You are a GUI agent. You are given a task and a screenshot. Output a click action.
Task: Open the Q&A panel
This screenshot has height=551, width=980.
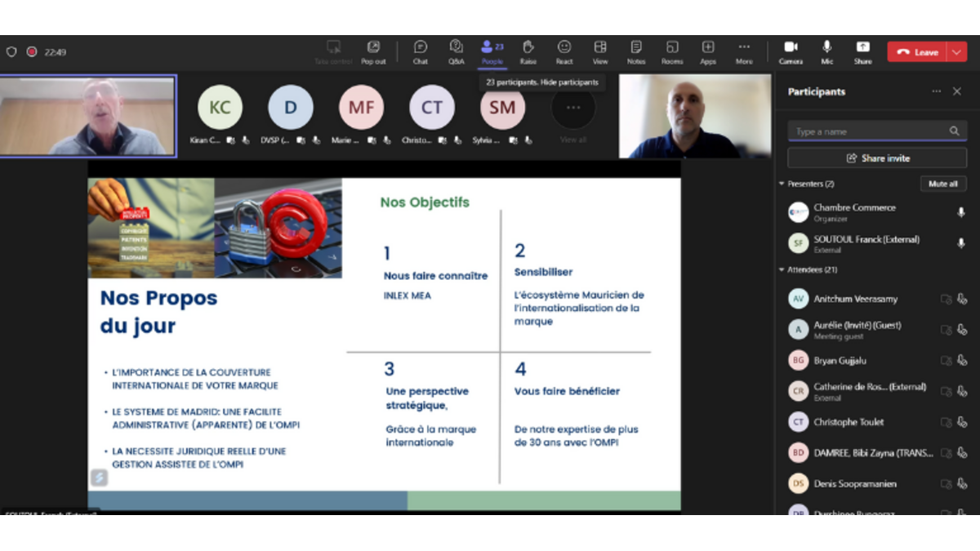[x=456, y=51]
